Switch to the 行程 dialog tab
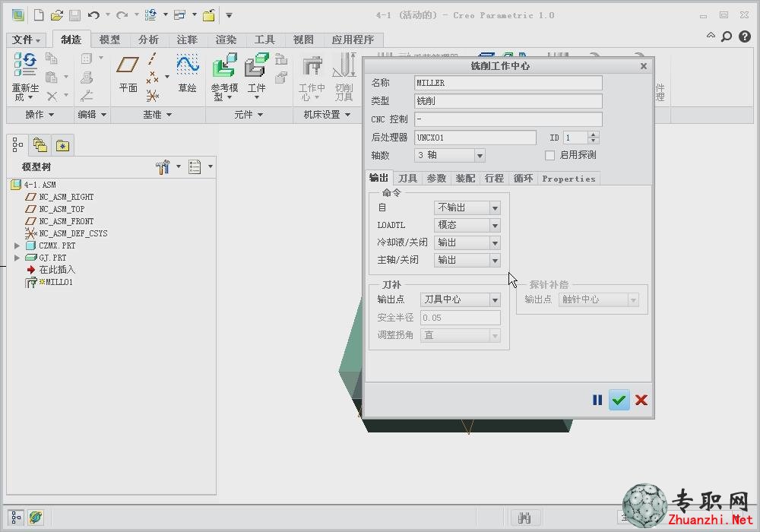Image resolution: width=760 pixels, height=532 pixels. (494, 179)
